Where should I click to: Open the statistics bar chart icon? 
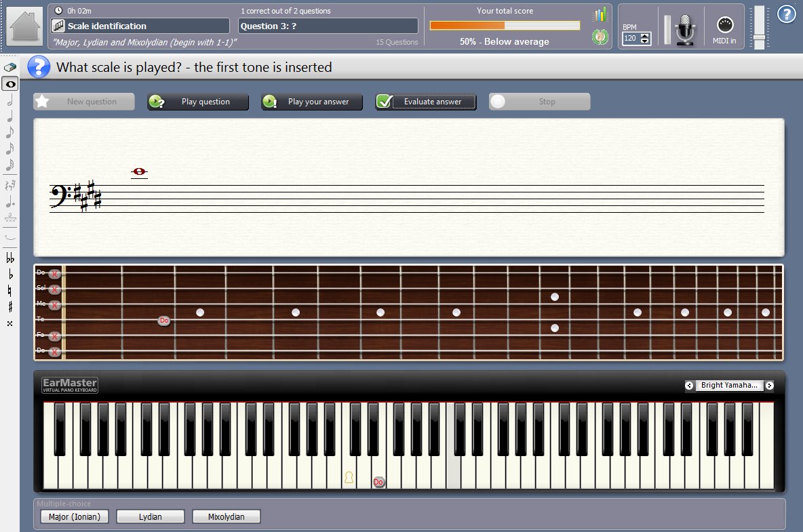tap(600, 15)
